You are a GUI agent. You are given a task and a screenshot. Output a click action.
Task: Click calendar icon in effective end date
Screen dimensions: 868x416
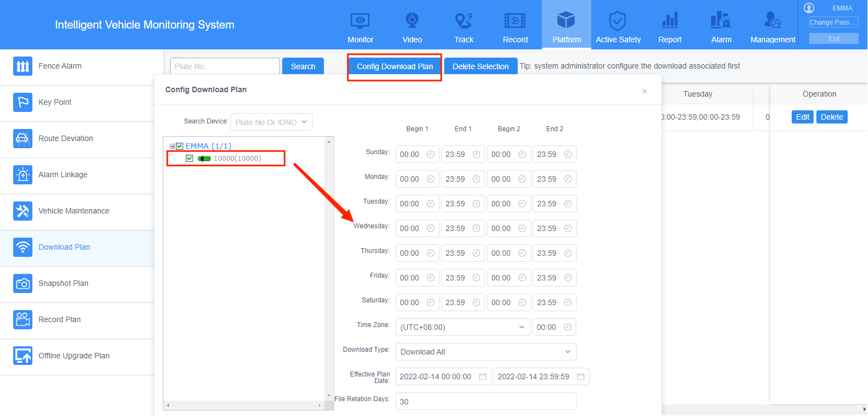click(580, 376)
